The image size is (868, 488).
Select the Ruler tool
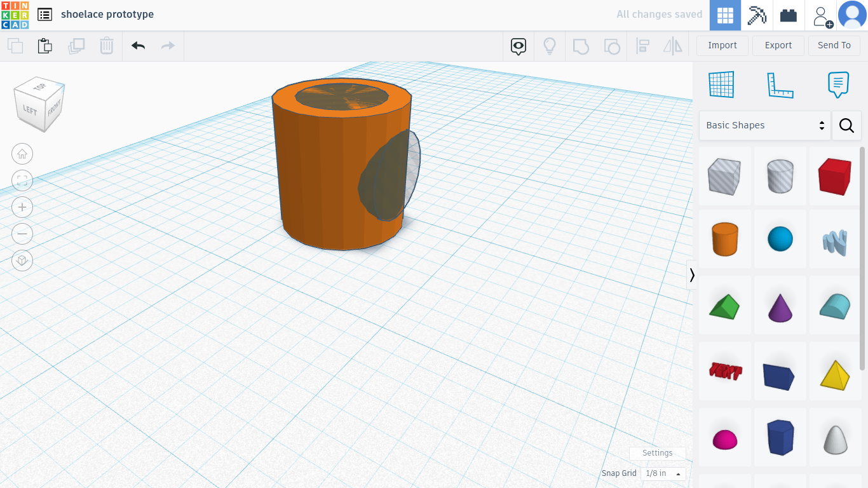click(780, 85)
